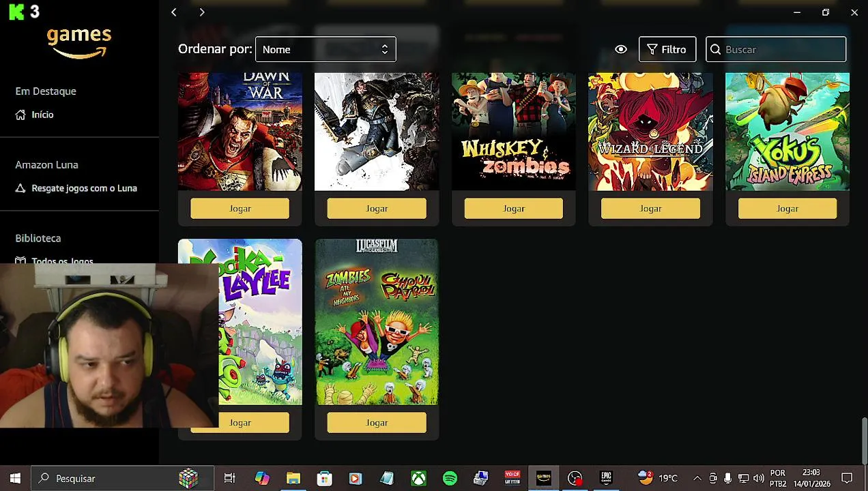Open the Filtro filter button
Screen dimensions: 868x491
click(667, 49)
